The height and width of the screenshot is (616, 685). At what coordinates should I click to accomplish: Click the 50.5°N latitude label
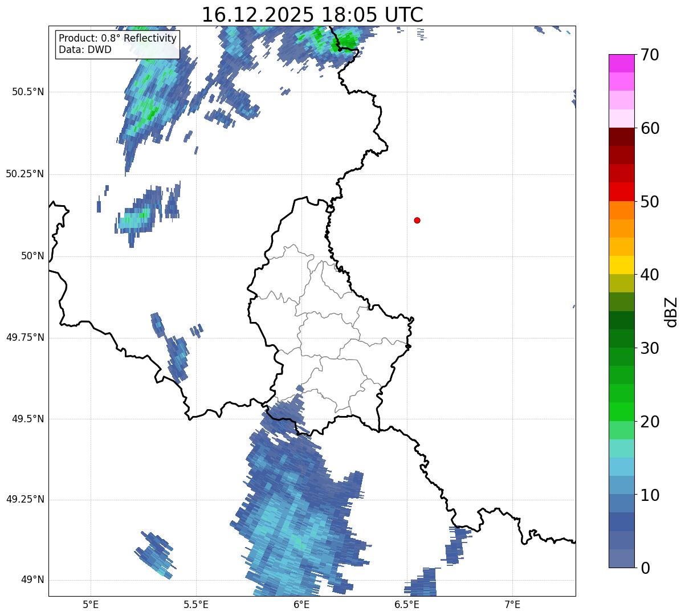pyautogui.click(x=28, y=92)
